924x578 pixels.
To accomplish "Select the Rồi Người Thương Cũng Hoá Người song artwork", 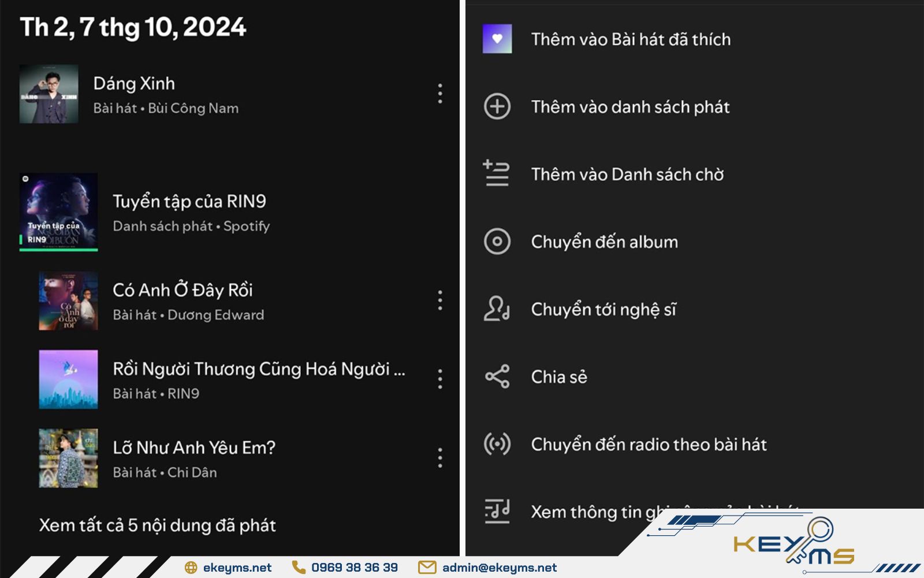I will point(69,380).
